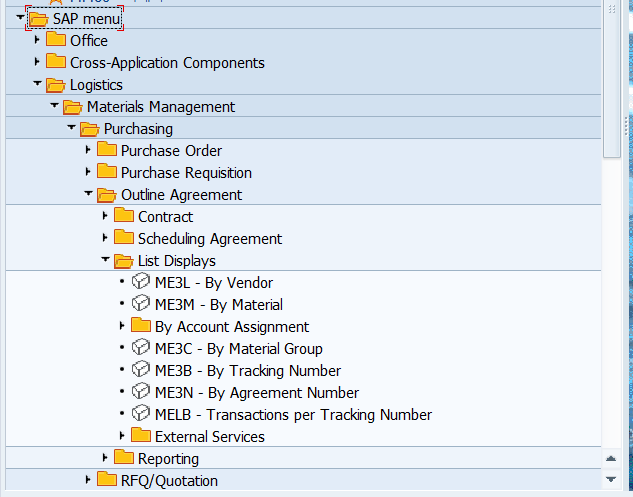The image size is (633, 497).
Task: Collapse the SAP menu root node
Action: 20,17
